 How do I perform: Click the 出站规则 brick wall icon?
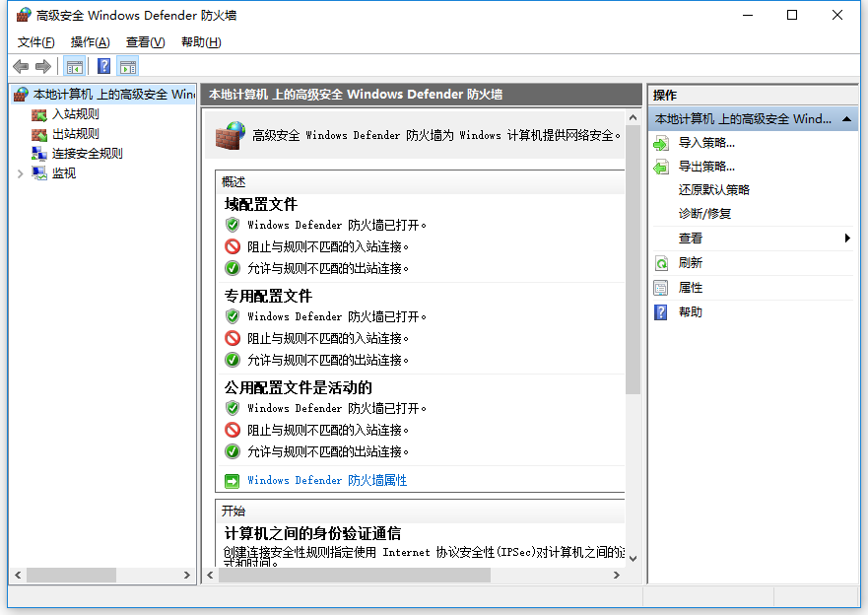click(38, 134)
